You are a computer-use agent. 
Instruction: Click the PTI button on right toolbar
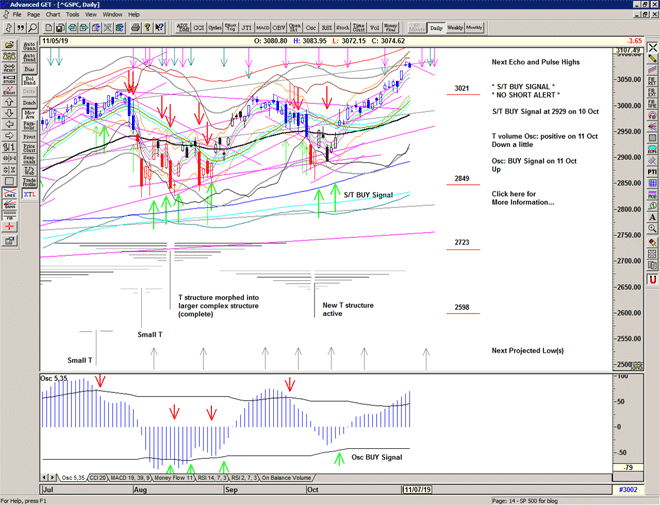pos(653,172)
